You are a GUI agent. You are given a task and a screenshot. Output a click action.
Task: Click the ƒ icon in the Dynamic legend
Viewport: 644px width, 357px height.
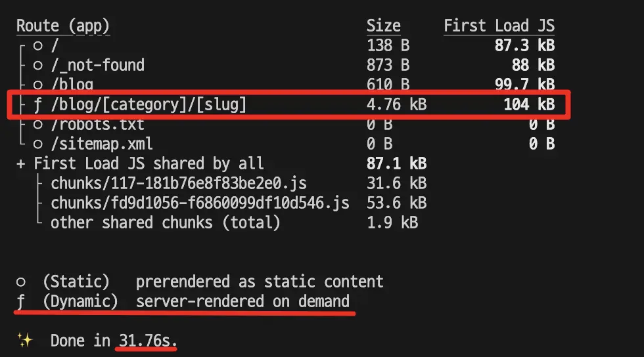coord(21,301)
